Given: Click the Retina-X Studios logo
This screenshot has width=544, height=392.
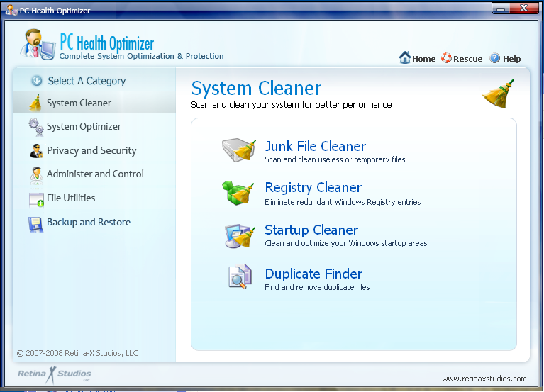Looking at the screenshot, I should tap(55, 375).
